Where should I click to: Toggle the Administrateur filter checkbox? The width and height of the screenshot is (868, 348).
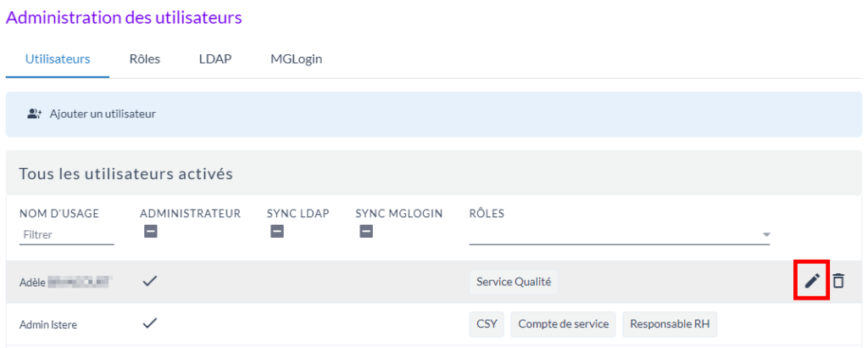coord(150,231)
